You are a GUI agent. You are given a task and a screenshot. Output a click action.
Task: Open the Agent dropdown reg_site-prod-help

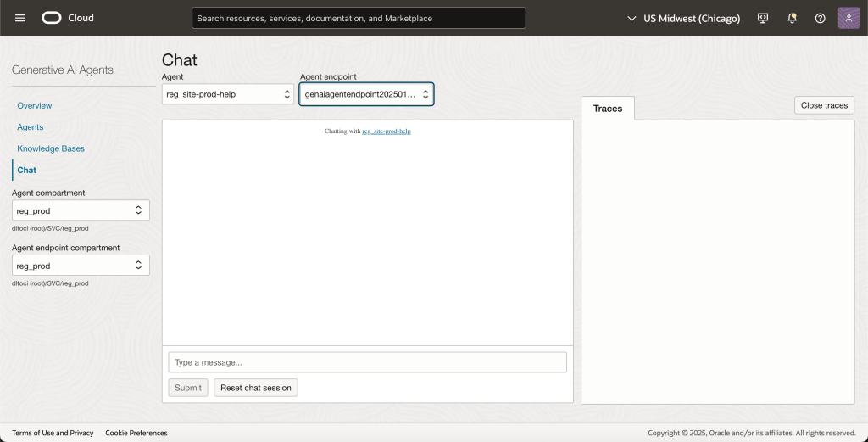tap(228, 94)
